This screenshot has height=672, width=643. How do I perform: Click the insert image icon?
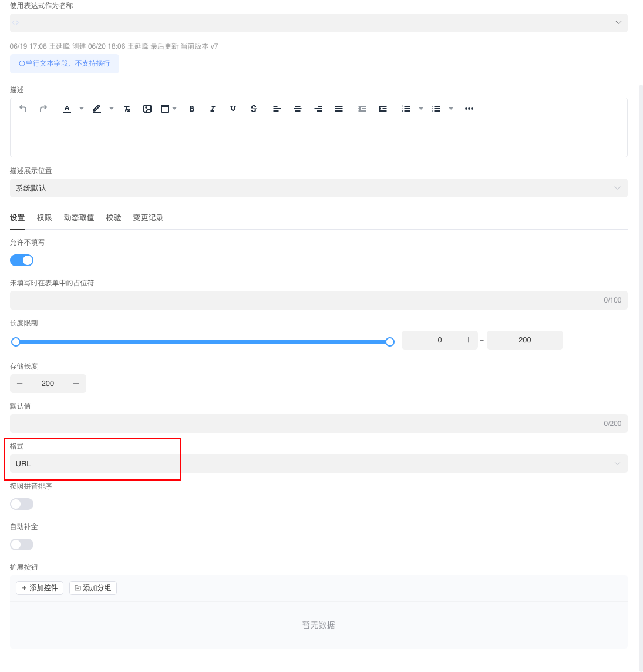point(147,109)
